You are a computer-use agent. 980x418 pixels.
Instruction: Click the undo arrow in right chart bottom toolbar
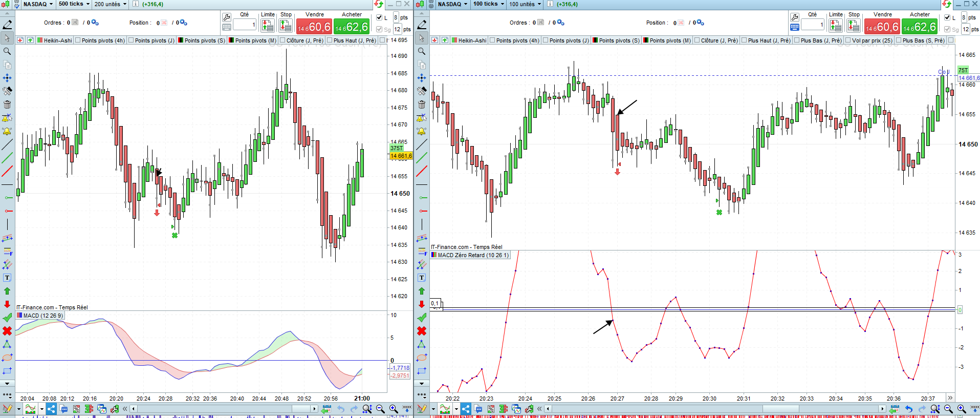[x=909, y=409]
